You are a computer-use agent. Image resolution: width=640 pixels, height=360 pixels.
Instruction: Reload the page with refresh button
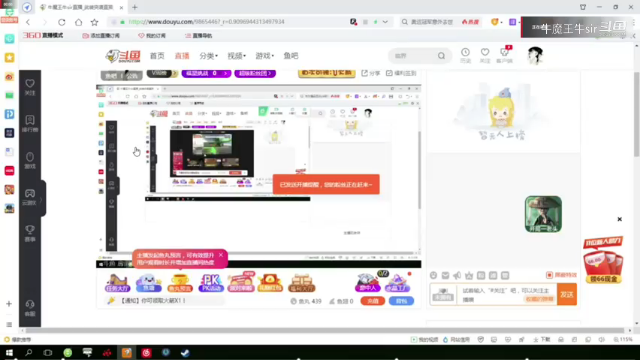61,22
